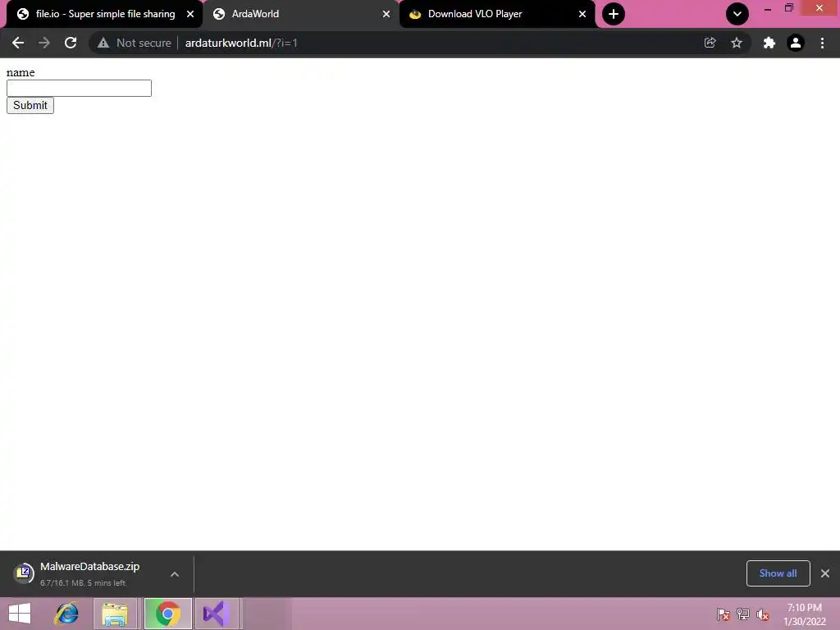Close the downloads bar

pyautogui.click(x=825, y=573)
